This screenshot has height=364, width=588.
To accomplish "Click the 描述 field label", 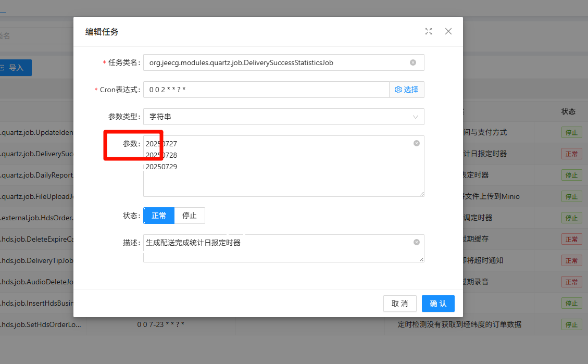I will (x=131, y=243).
